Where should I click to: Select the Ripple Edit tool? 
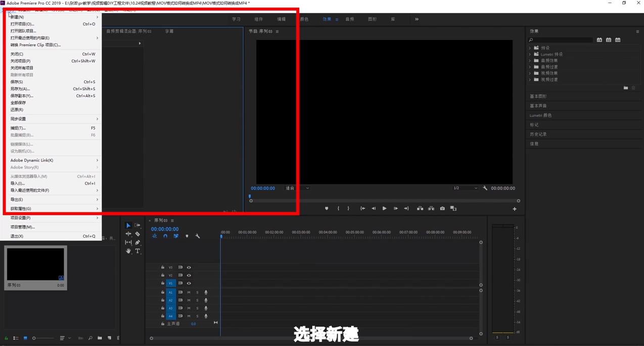tap(128, 234)
